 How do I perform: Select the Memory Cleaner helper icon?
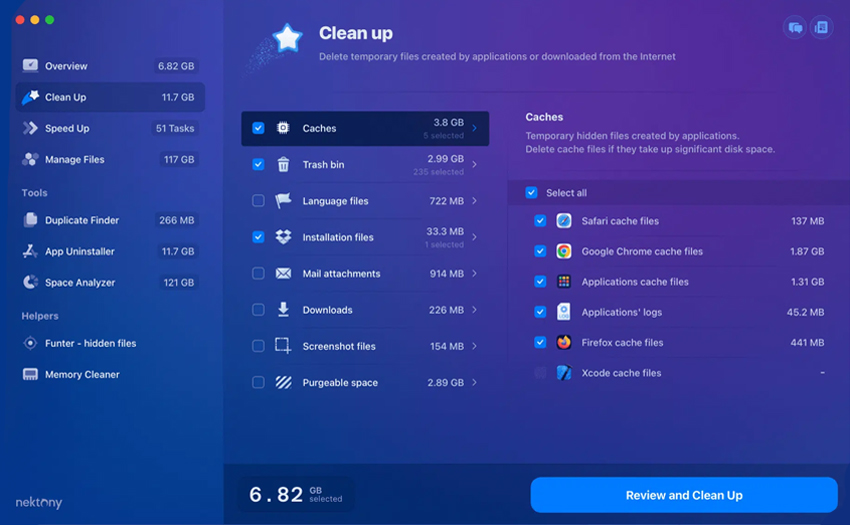click(x=30, y=375)
